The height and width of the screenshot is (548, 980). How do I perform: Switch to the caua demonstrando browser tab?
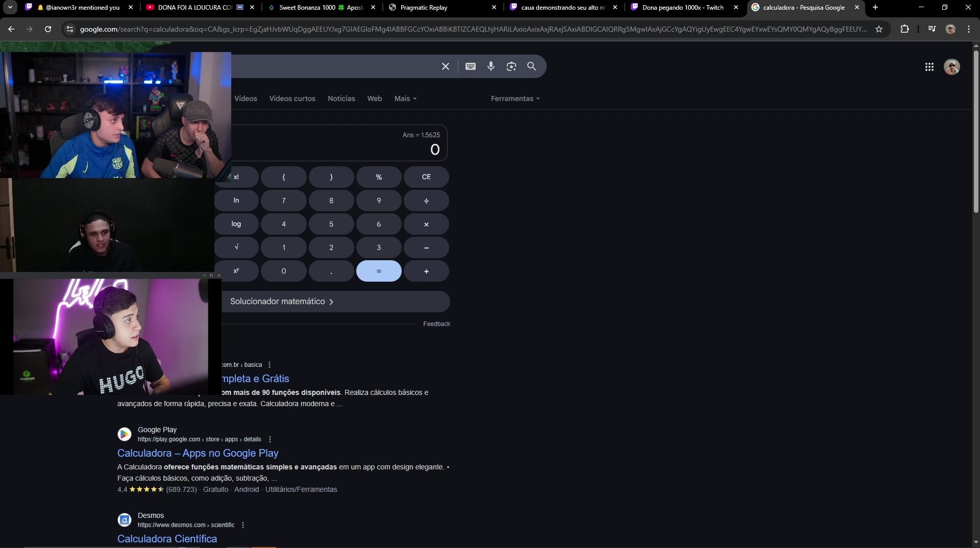click(563, 7)
